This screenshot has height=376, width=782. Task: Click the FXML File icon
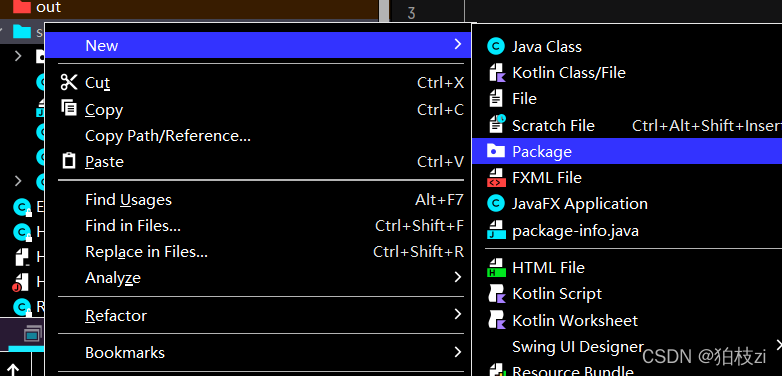(496, 178)
